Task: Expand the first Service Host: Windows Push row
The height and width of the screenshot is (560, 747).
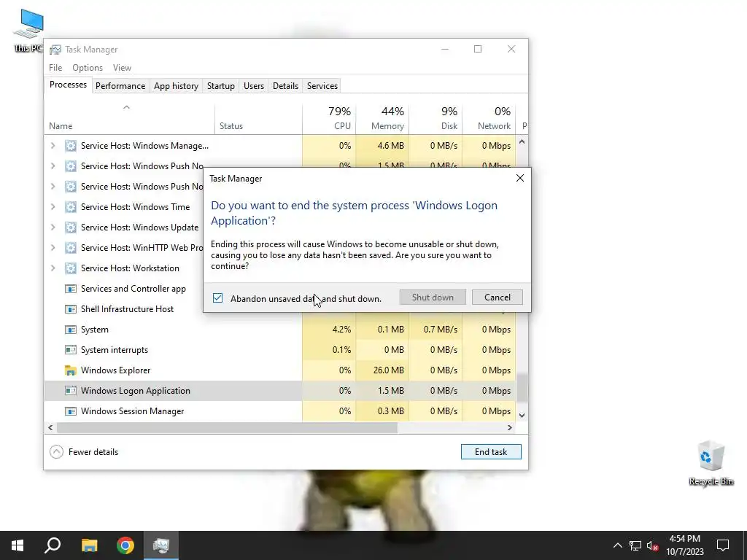Action: pyautogui.click(x=53, y=166)
